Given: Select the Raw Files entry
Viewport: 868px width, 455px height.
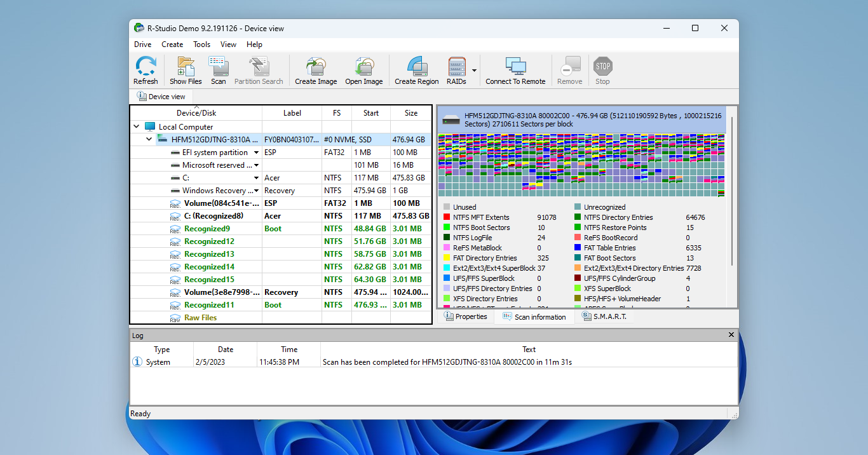Looking at the screenshot, I should pos(281,318).
